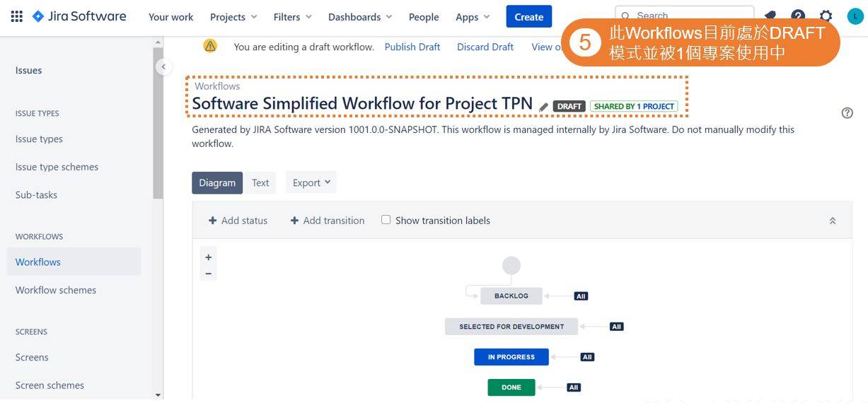Open Screen schemes in sidebar
Image resolution: width=868 pixels, height=403 pixels.
(50, 385)
